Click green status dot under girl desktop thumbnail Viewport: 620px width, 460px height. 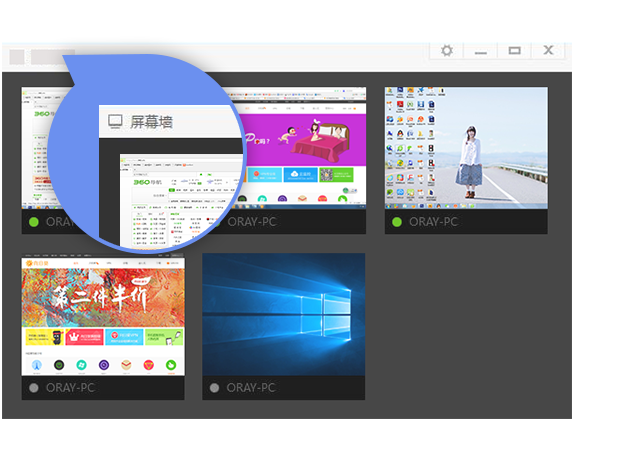[397, 222]
